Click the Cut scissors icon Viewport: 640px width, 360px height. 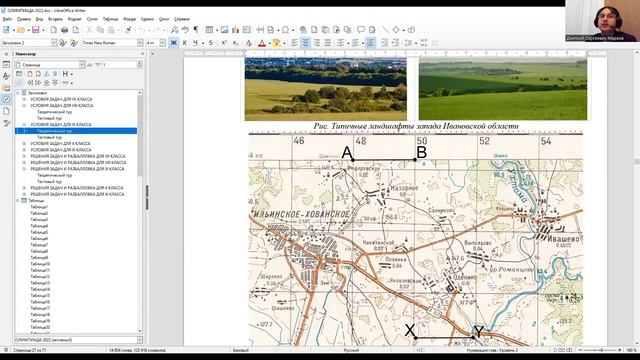(x=89, y=30)
